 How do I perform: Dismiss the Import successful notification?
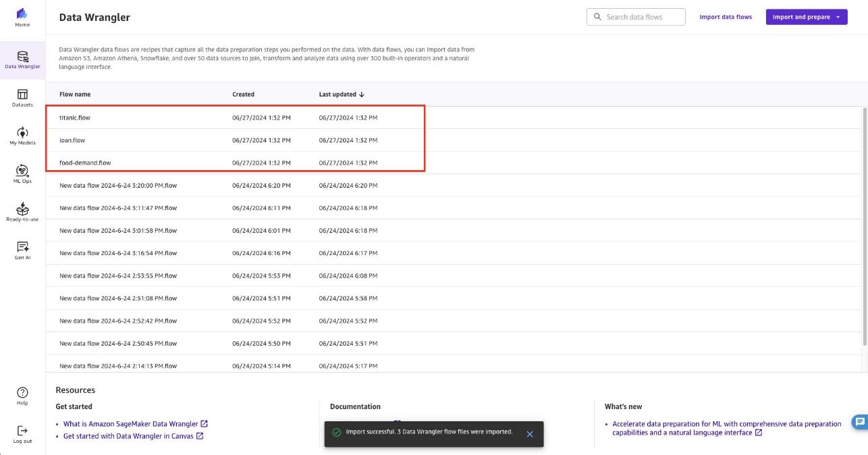530,434
